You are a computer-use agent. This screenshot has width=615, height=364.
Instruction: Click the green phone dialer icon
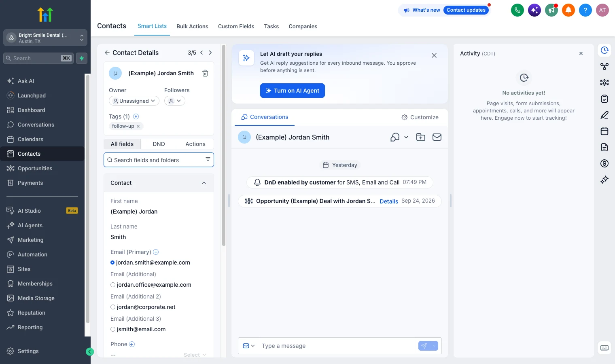[x=517, y=10]
